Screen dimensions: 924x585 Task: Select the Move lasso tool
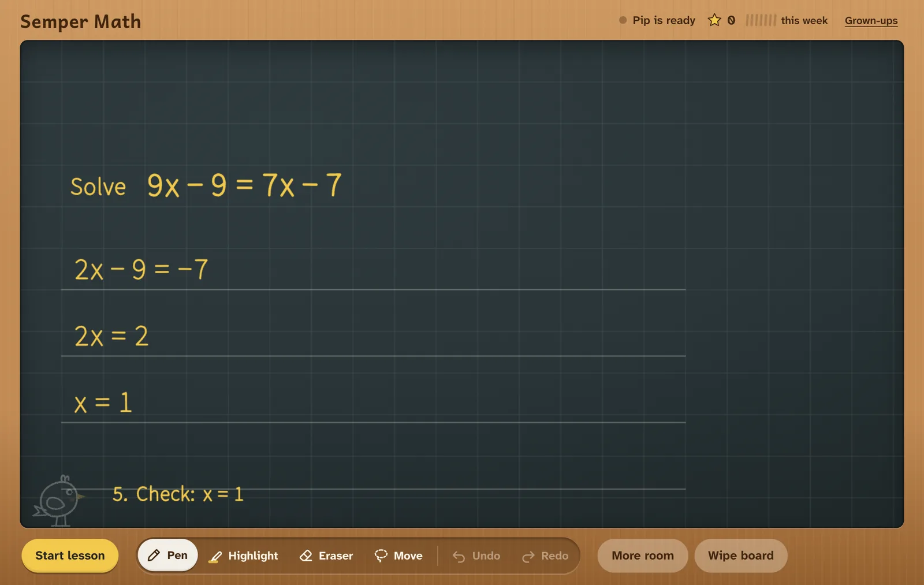pos(398,556)
